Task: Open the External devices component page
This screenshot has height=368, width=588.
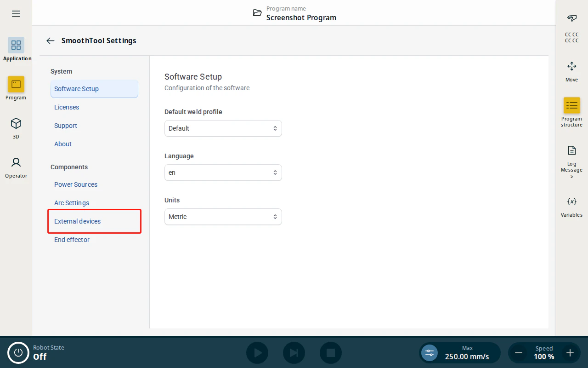Action: (94, 221)
